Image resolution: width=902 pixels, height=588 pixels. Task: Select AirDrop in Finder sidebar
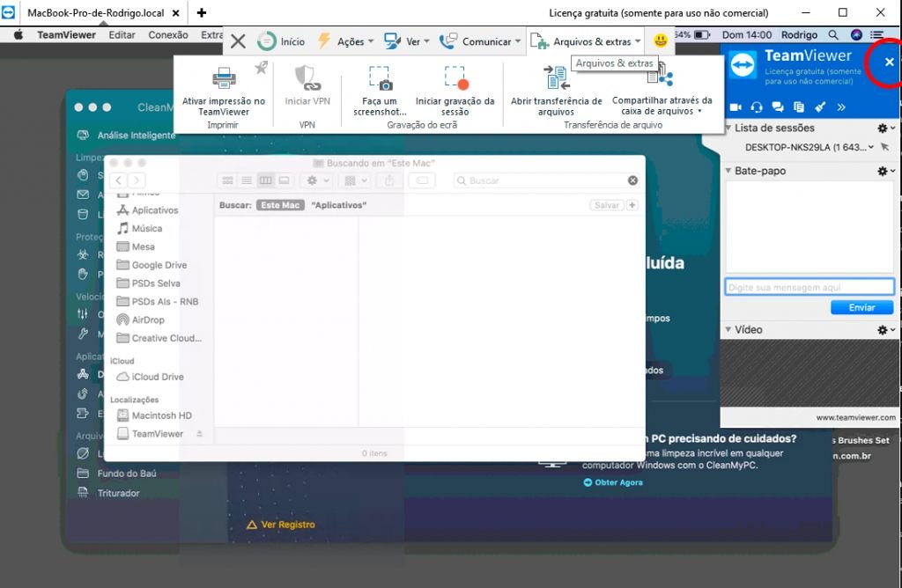pyautogui.click(x=140, y=320)
